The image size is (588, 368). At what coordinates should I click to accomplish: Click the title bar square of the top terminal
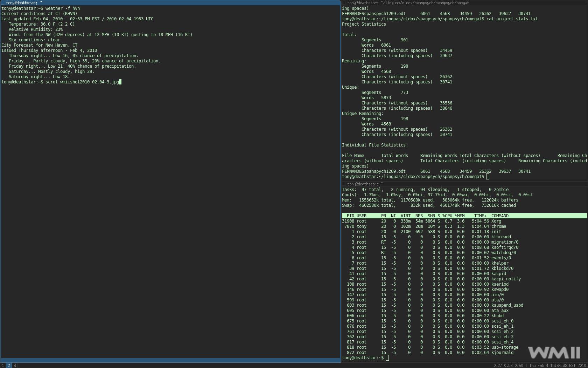click(x=344, y=184)
